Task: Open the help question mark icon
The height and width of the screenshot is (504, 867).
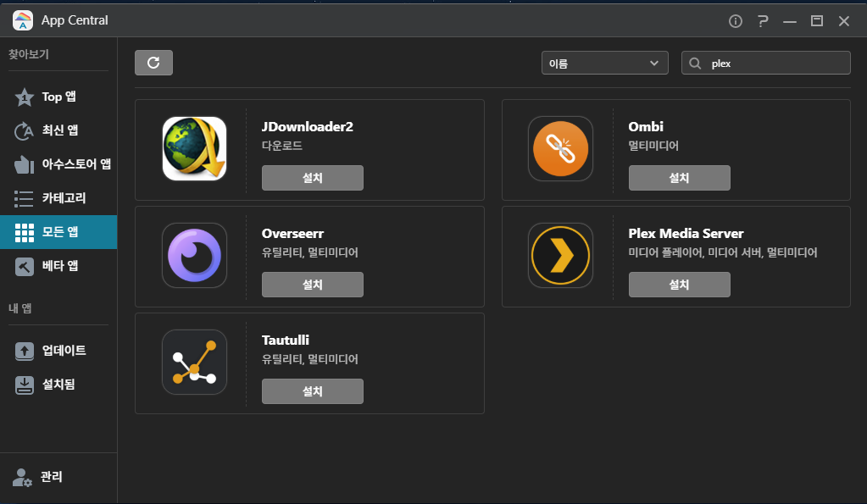Action: 763,21
